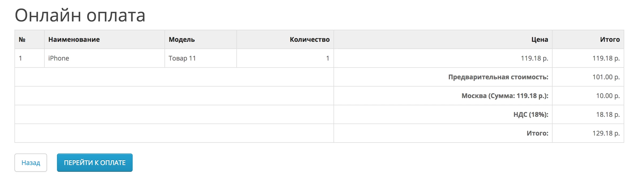Click the Модель column header

[182, 39]
